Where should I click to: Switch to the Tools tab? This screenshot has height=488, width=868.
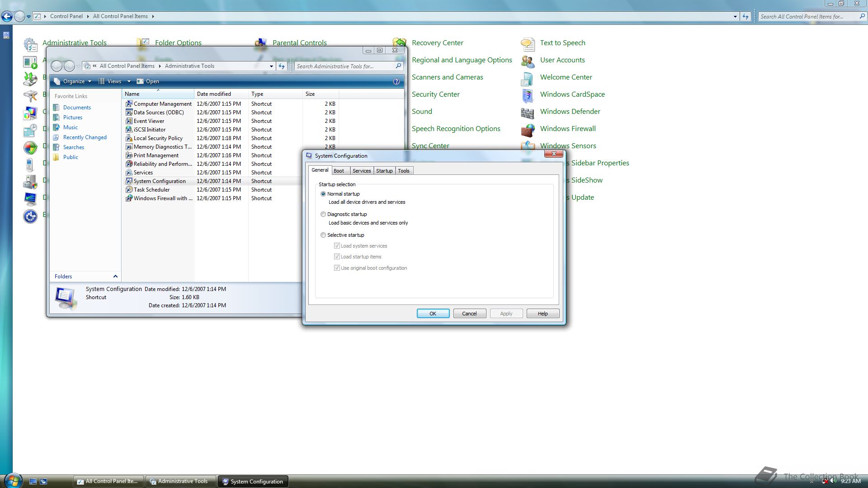click(404, 171)
